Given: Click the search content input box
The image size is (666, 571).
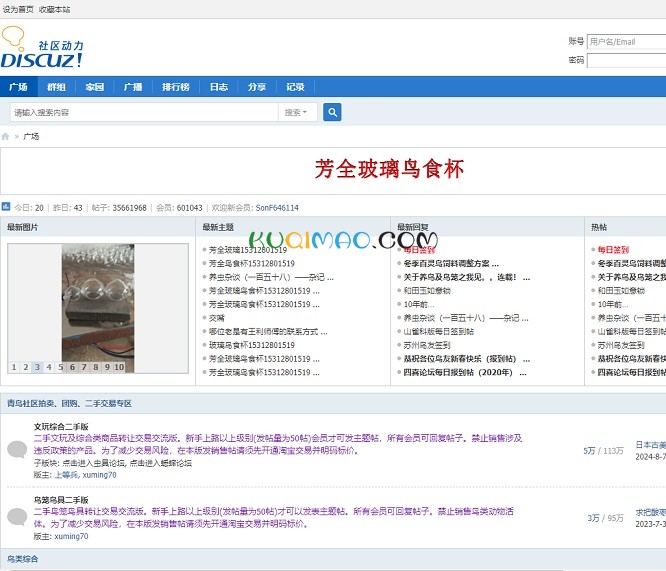Looking at the screenshot, I should point(144,112).
